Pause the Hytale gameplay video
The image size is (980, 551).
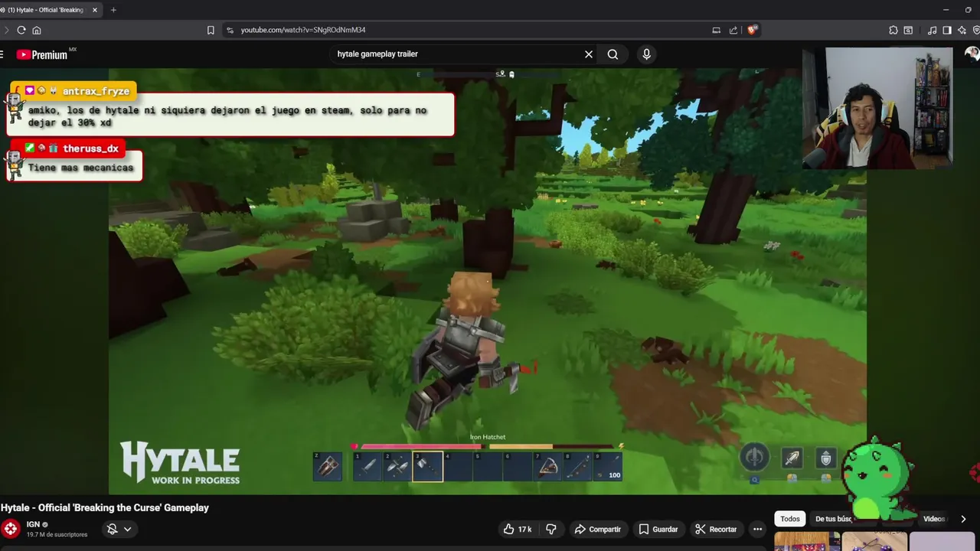pos(487,282)
